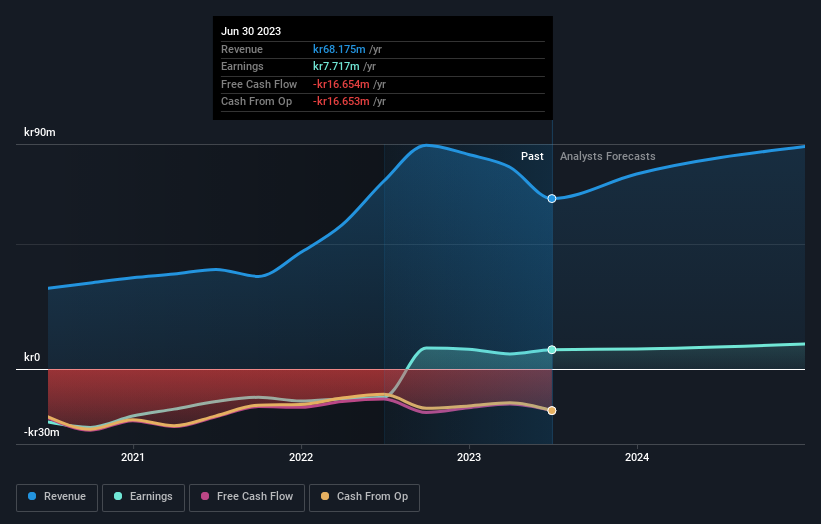821x524 pixels.
Task: Click the kr7.717m earnings value
Action: tap(336, 66)
